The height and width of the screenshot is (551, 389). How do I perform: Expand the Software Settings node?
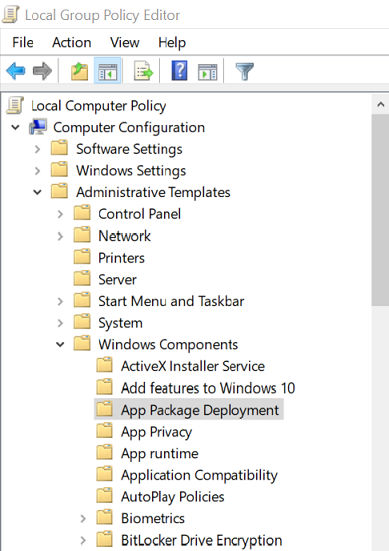point(38,149)
